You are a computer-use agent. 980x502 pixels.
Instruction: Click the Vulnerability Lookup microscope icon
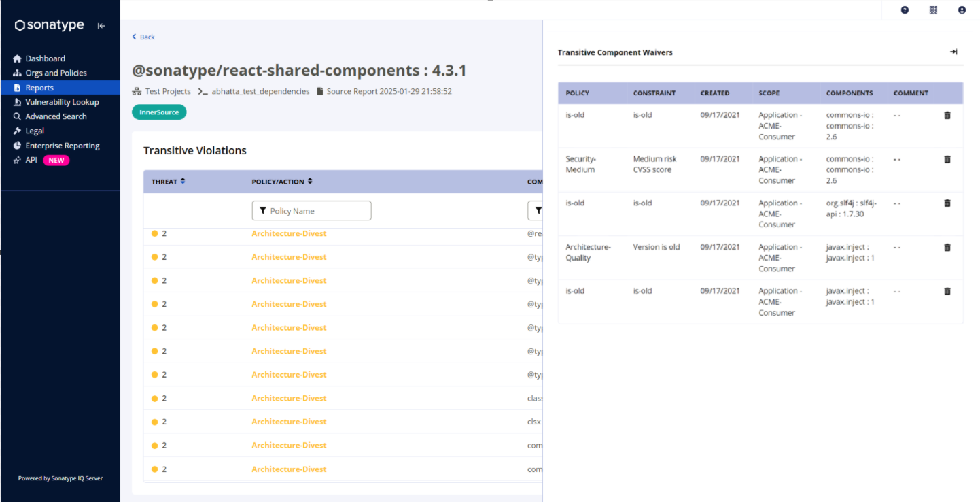[x=18, y=102]
